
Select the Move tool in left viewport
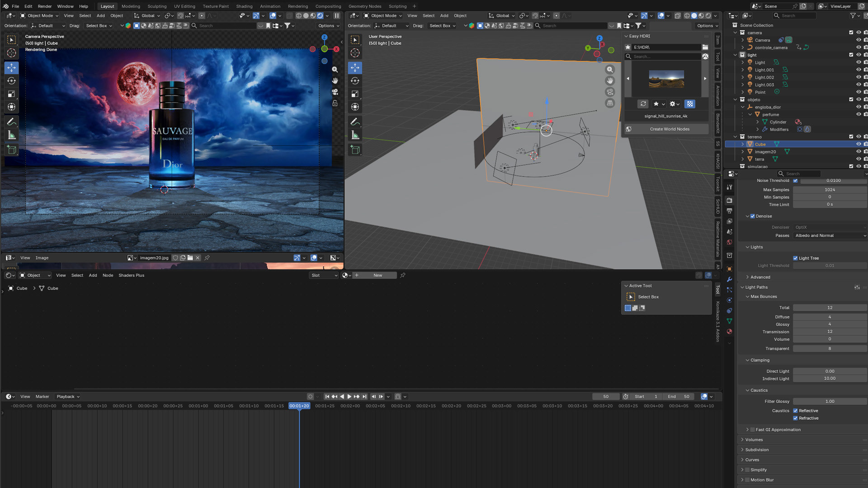[12, 68]
